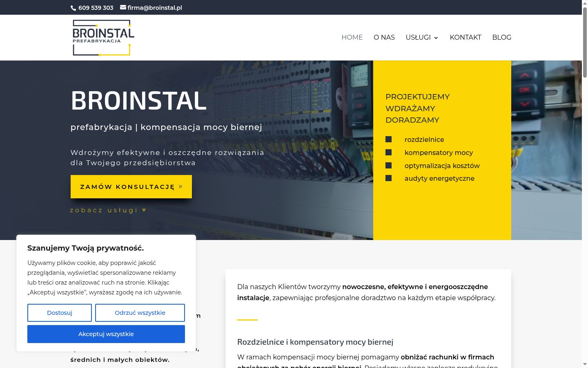This screenshot has width=588, height=368.
Task: Click 'prefabrykacja | kompensacja mocy biernej' subtitle
Action: 166,127
